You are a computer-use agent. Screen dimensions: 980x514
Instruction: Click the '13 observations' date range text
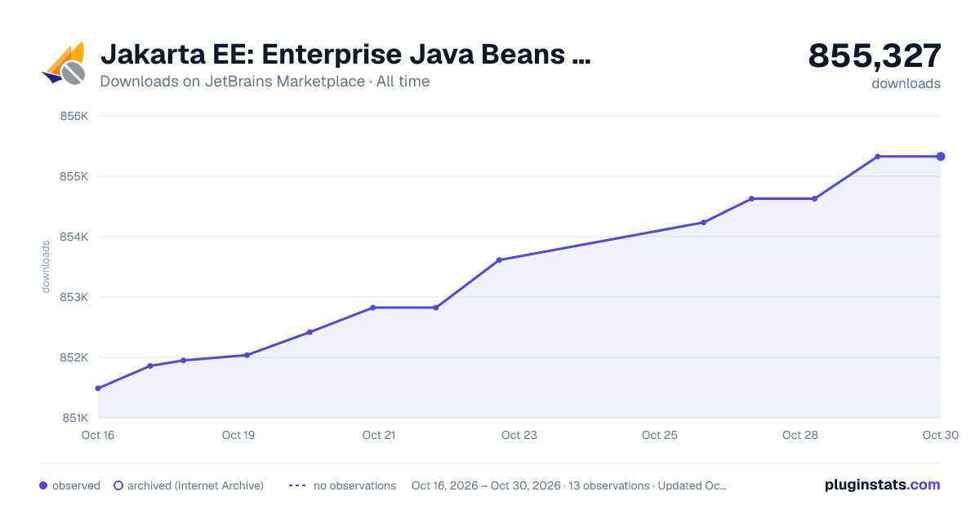coord(568,485)
